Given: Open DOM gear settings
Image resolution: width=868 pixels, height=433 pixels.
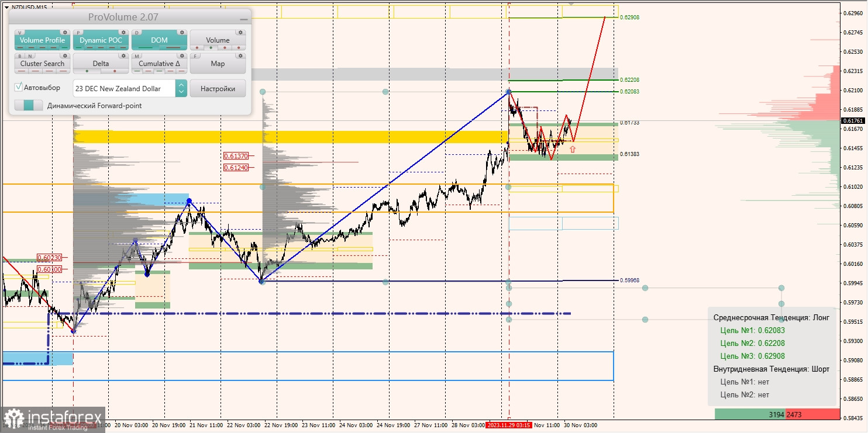Looking at the screenshot, I should coord(182,32).
